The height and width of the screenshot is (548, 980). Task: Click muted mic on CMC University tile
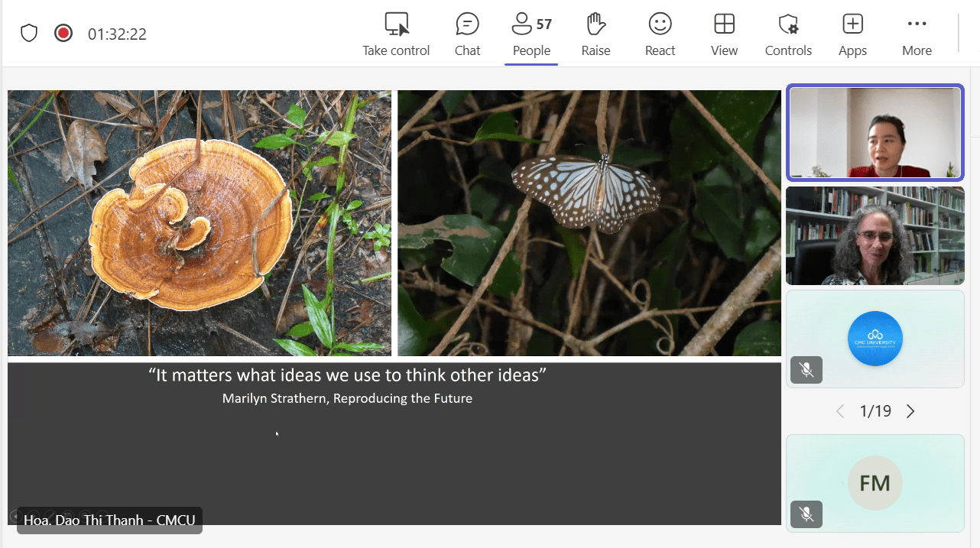806,370
